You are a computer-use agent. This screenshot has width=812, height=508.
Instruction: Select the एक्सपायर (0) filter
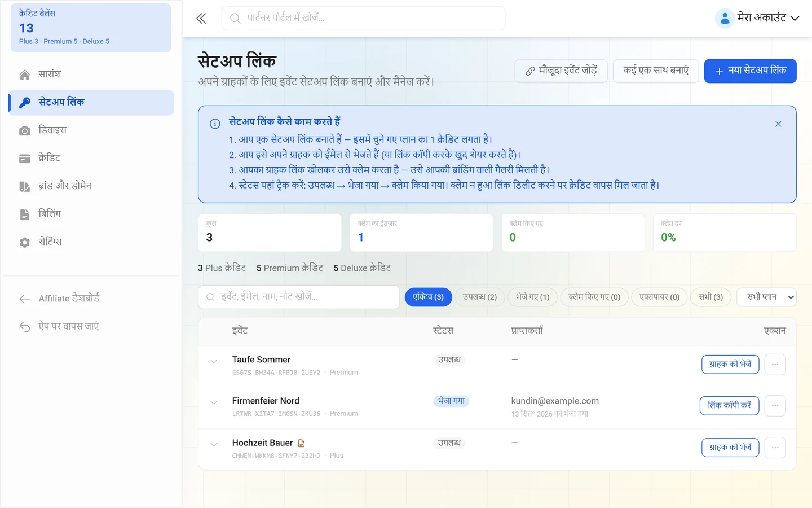[x=659, y=297]
